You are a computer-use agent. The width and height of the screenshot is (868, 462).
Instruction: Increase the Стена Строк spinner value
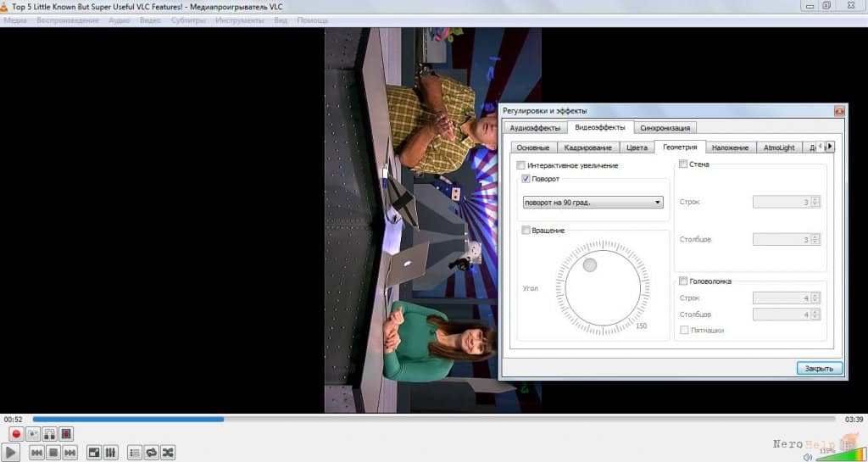815,199
